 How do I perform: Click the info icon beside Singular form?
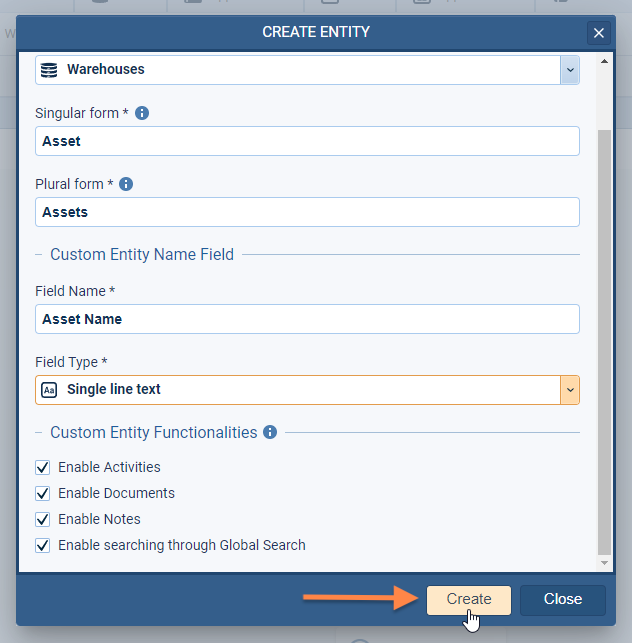142,113
